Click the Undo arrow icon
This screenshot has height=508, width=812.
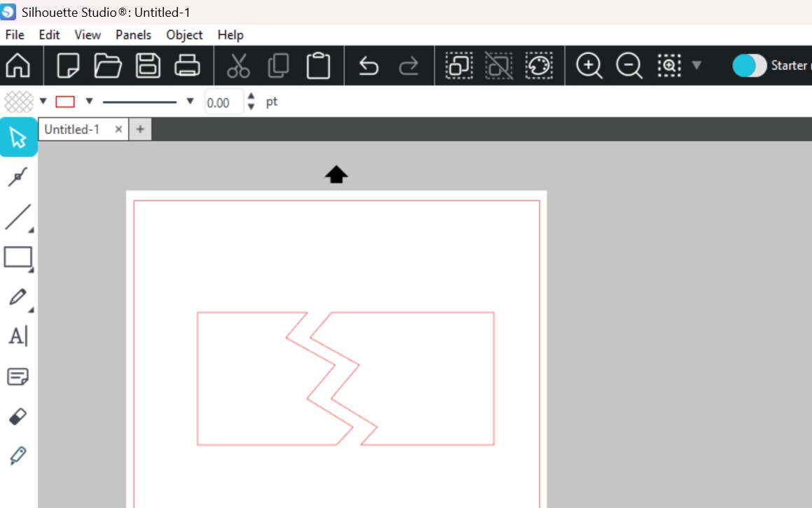tap(369, 66)
